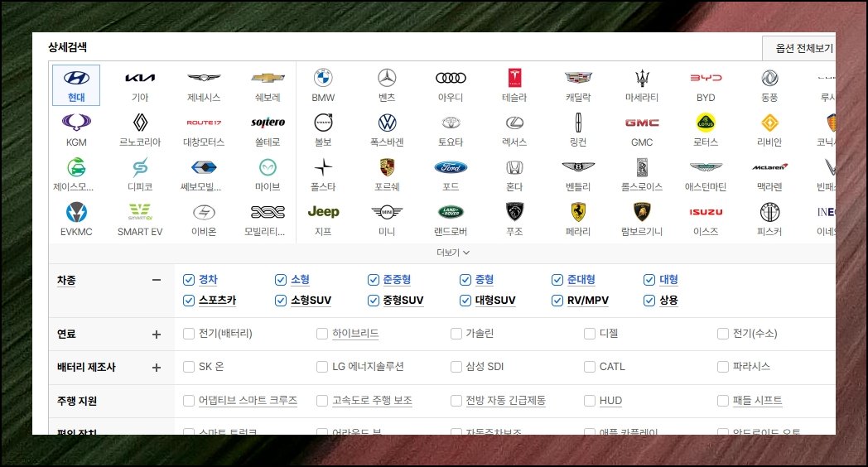Screen dimensions: 868x467
Task: Choose the Genesis (제네시스) brand logo
Action: point(204,78)
